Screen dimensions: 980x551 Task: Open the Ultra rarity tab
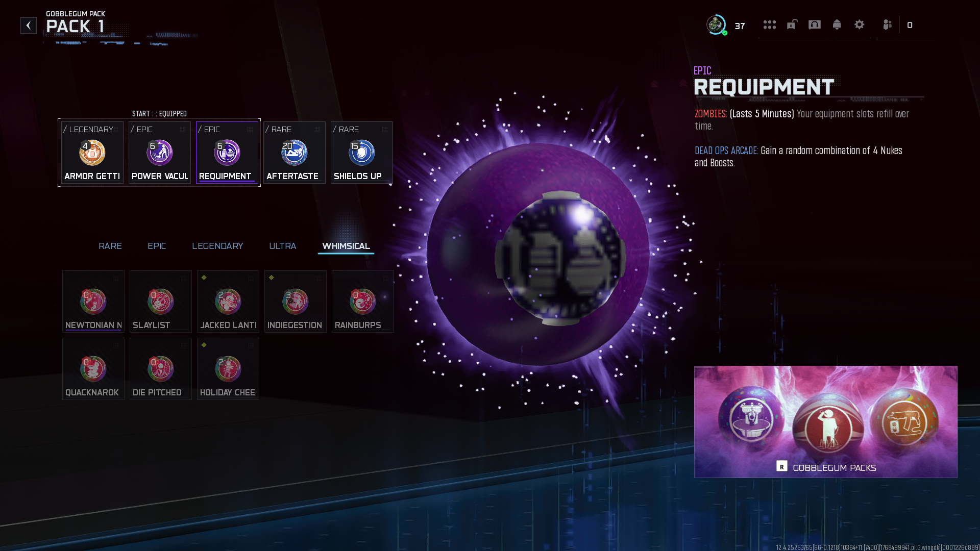(282, 246)
